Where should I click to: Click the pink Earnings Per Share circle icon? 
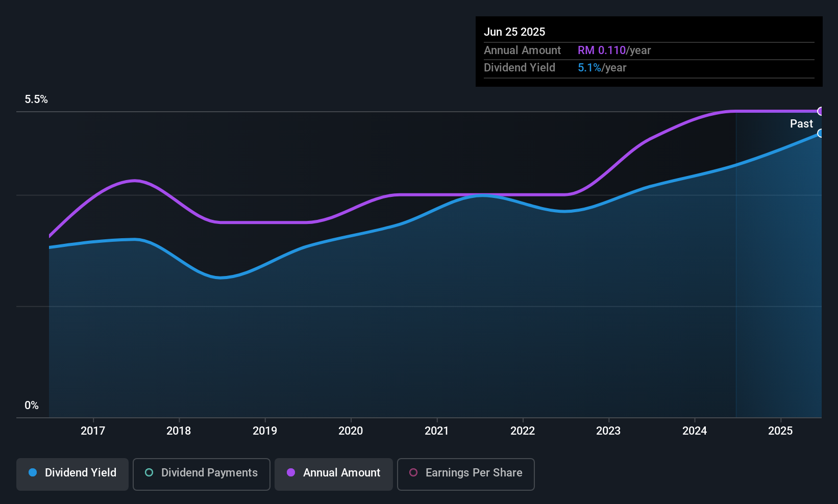point(413,472)
